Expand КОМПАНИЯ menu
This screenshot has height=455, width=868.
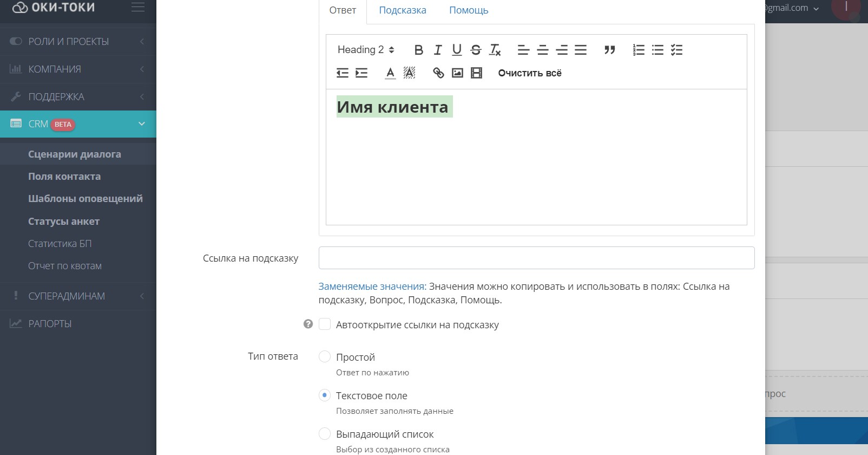click(78, 69)
